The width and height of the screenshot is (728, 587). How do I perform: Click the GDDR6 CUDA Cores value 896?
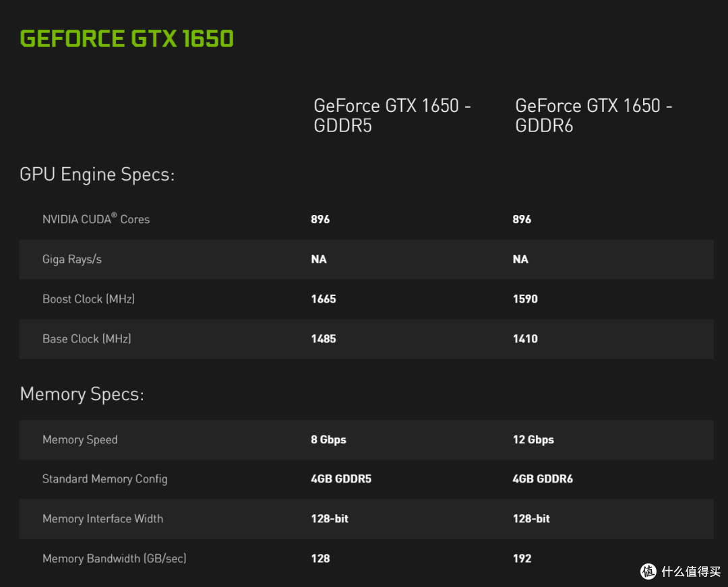(522, 219)
